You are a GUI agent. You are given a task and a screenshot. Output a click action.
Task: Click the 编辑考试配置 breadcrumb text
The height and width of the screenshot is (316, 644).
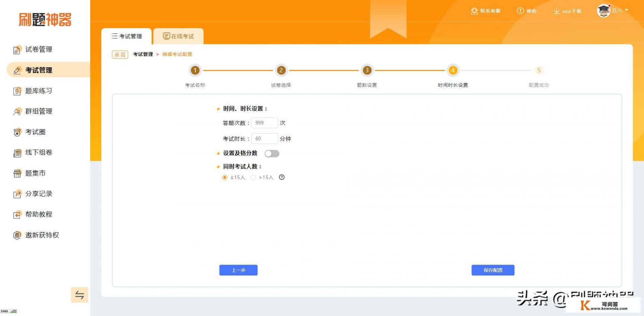coord(177,54)
